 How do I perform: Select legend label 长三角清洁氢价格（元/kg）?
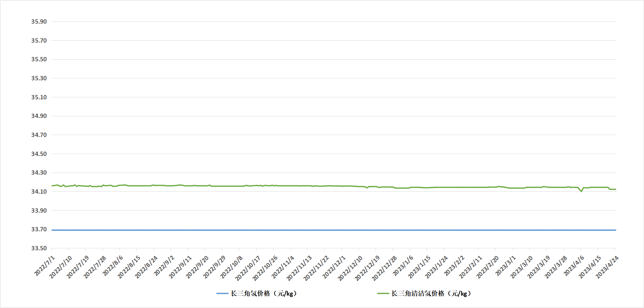(x=431, y=293)
